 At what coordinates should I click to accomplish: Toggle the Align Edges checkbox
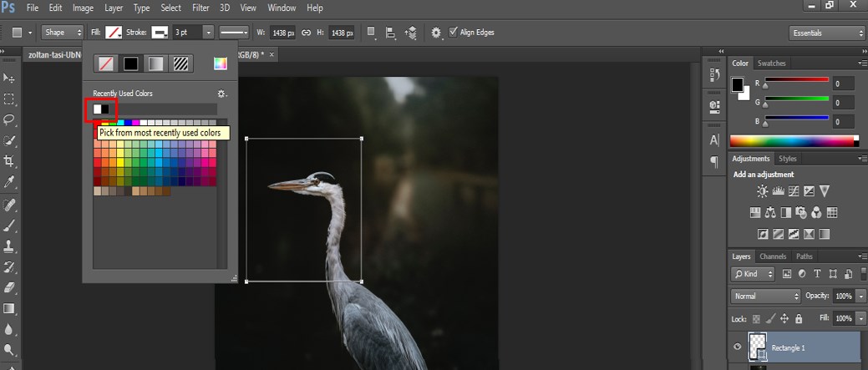[x=454, y=33]
